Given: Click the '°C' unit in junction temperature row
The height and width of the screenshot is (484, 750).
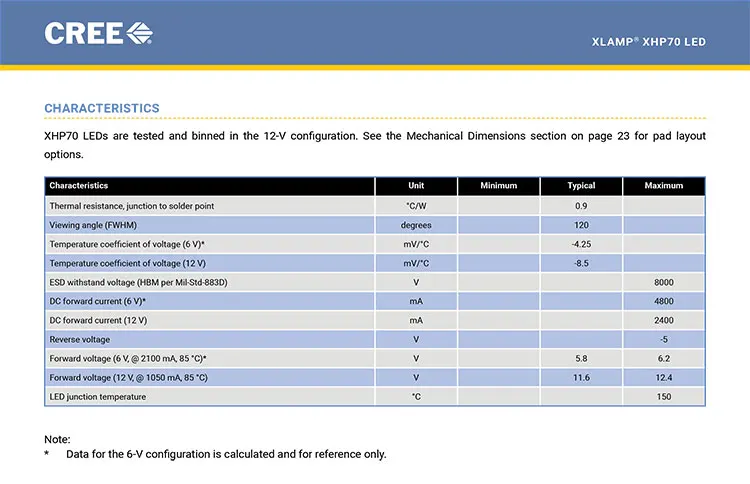Looking at the screenshot, I should 416,397.
